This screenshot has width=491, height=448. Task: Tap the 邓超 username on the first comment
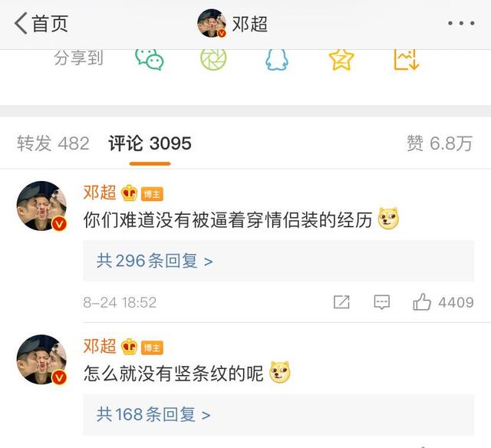(x=100, y=193)
